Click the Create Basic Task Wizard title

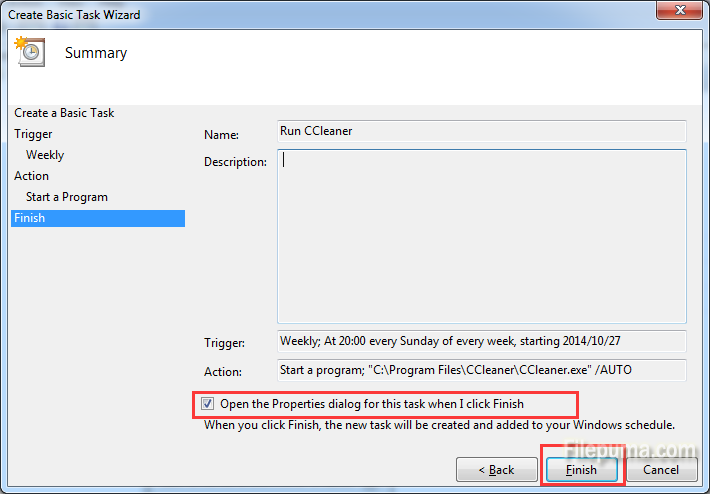tap(74, 14)
